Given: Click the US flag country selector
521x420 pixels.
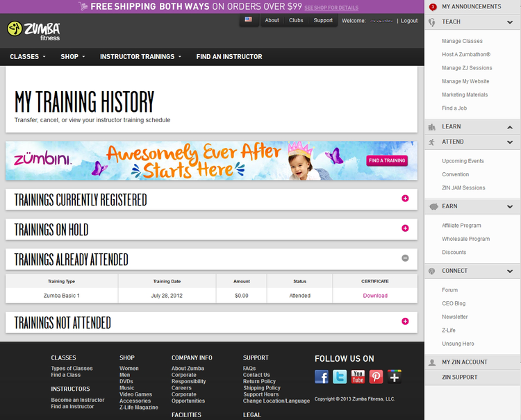Looking at the screenshot, I should [x=248, y=19].
